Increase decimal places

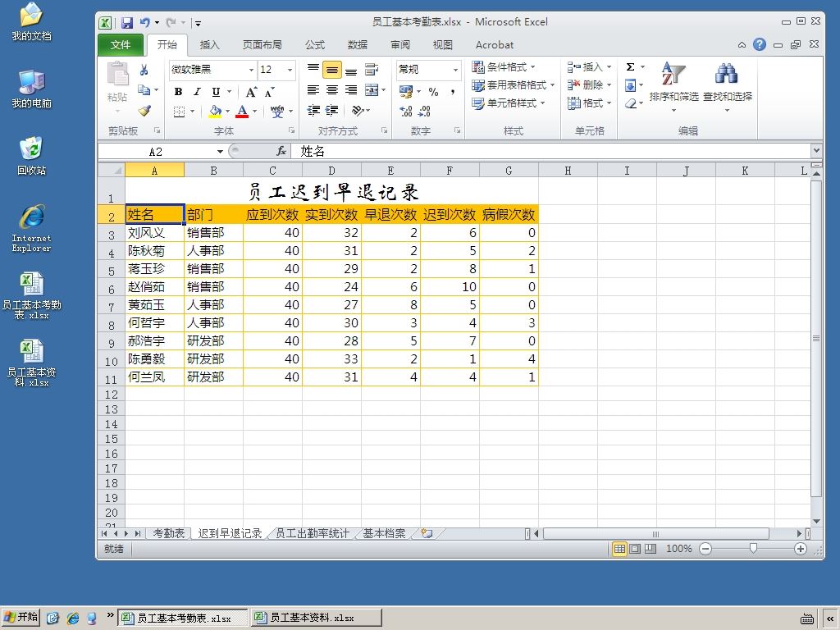[405, 111]
